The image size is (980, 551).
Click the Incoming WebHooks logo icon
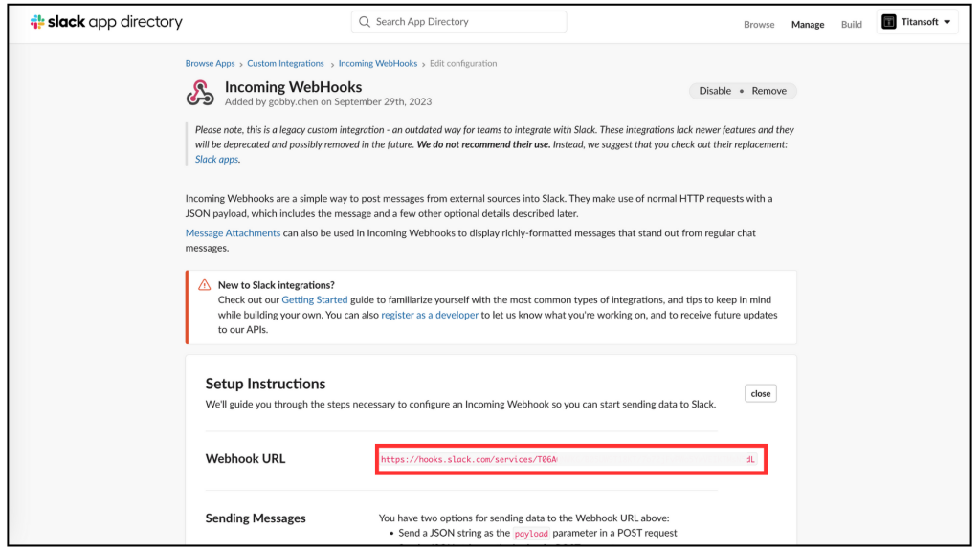point(200,93)
